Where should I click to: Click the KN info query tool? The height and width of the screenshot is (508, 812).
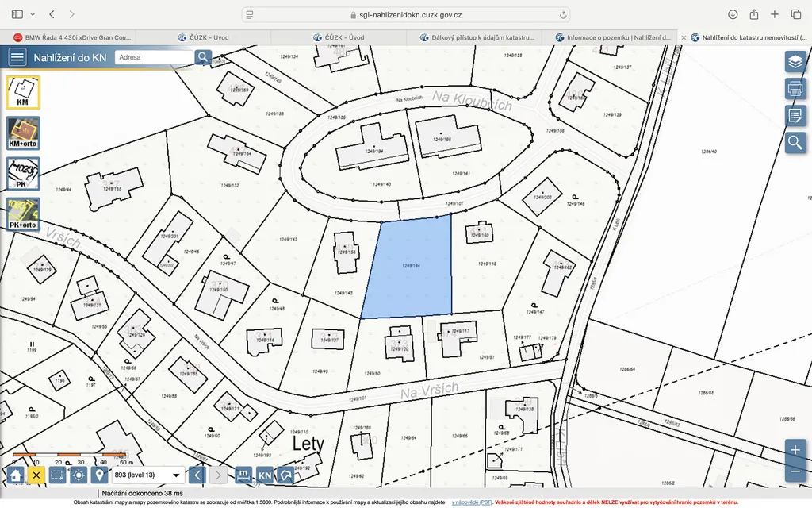coord(265,475)
